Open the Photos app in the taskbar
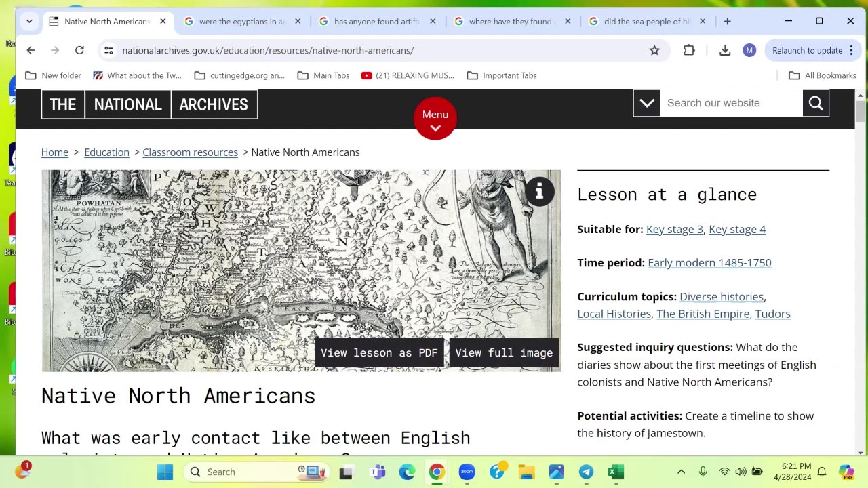Image resolution: width=868 pixels, height=488 pixels. coord(557,472)
